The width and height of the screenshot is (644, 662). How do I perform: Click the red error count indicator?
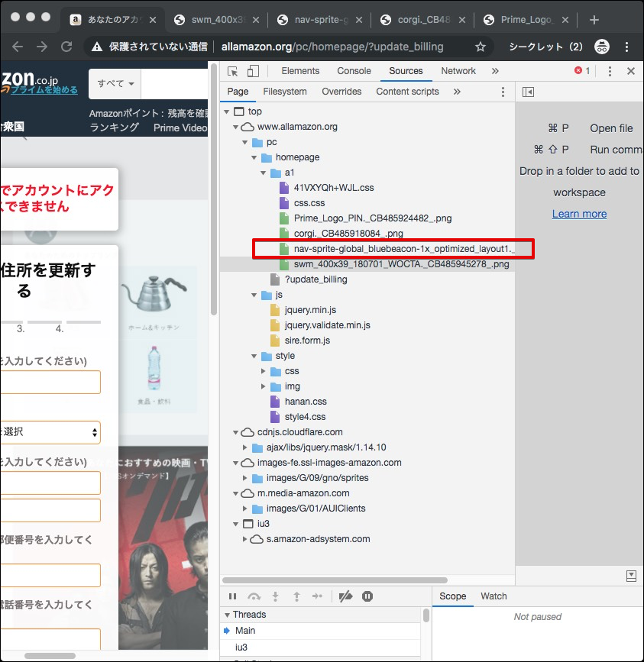pyautogui.click(x=582, y=71)
